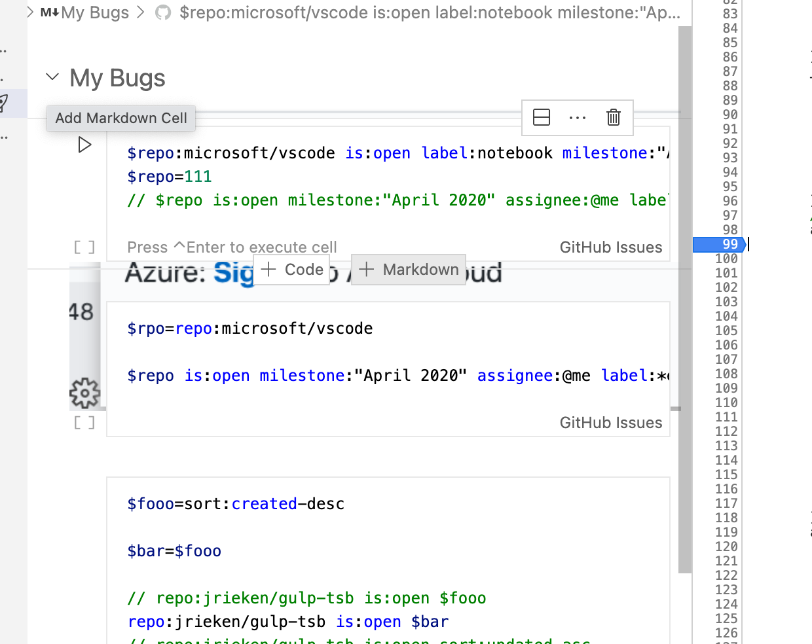
Task: Click the $repo=111 line
Action: click(x=170, y=177)
